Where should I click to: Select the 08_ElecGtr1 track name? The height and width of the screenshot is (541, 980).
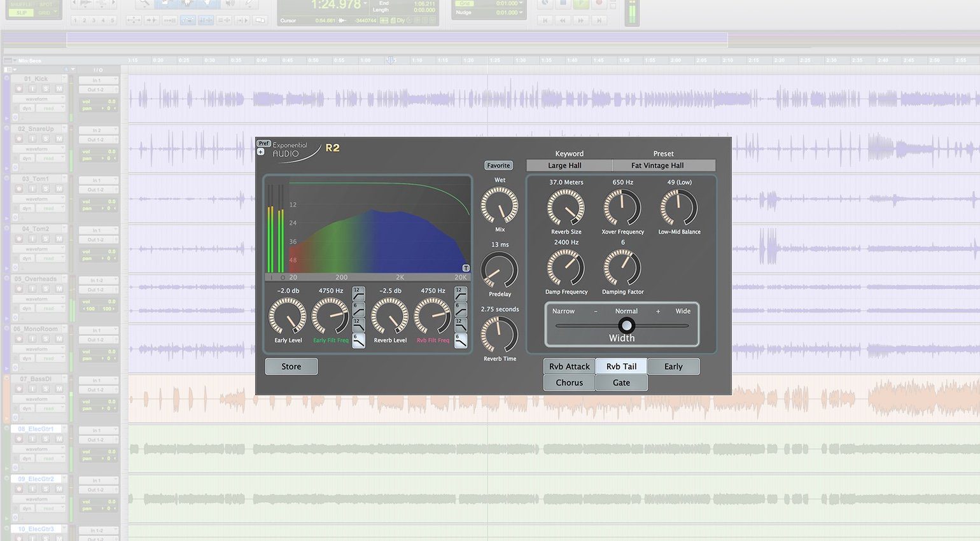point(37,429)
